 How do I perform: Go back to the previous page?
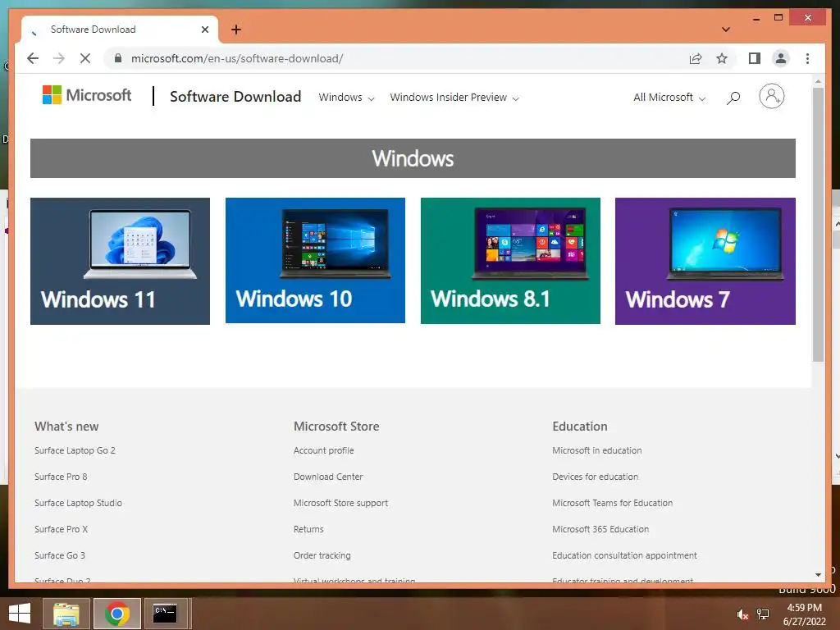point(33,58)
